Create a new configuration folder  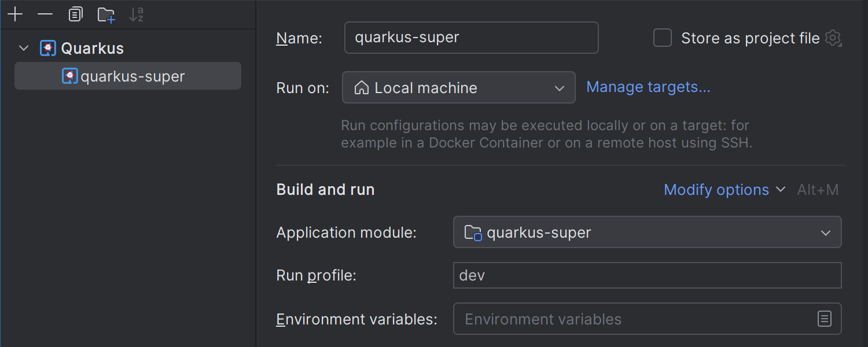(x=106, y=14)
